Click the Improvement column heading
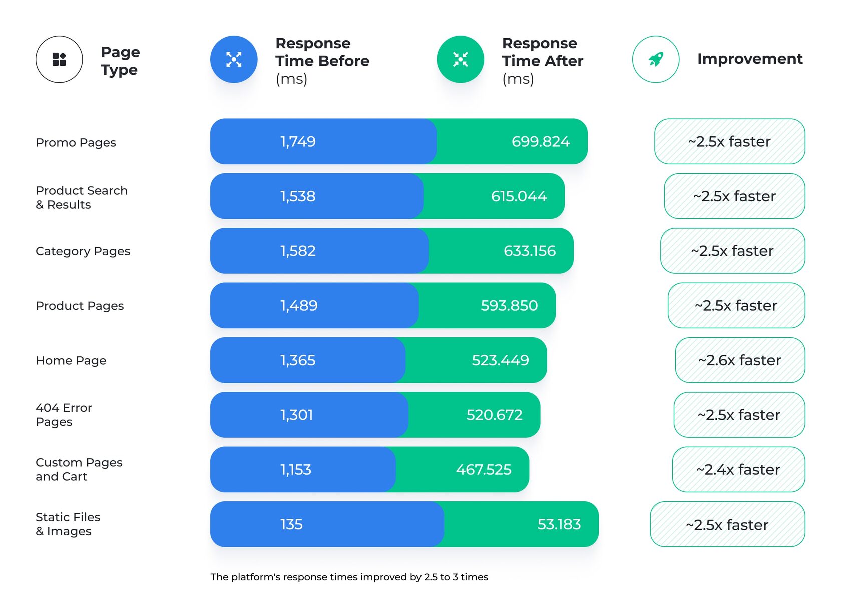The image size is (841, 616). (749, 59)
